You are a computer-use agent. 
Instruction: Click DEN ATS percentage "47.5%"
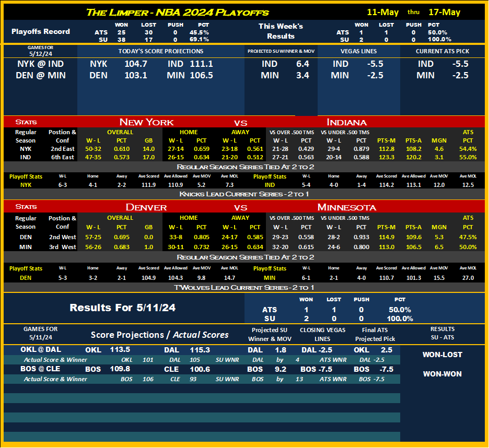tap(468, 237)
